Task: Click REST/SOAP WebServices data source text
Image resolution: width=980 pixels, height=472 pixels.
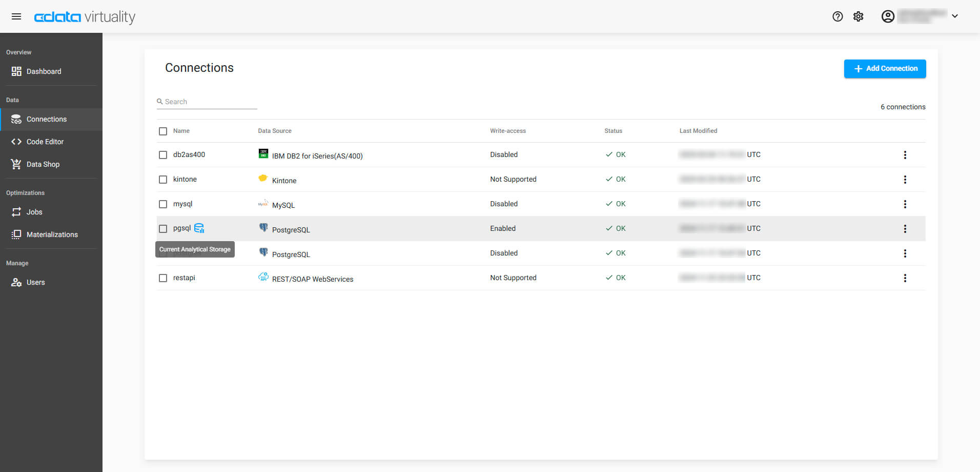Action: point(313,279)
